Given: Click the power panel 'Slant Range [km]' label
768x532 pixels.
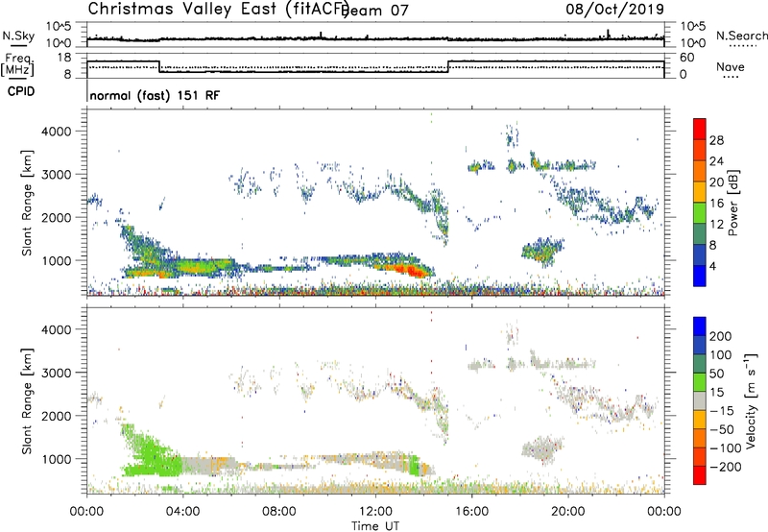Looking at the screenshot, I should [x=27, y=204].
